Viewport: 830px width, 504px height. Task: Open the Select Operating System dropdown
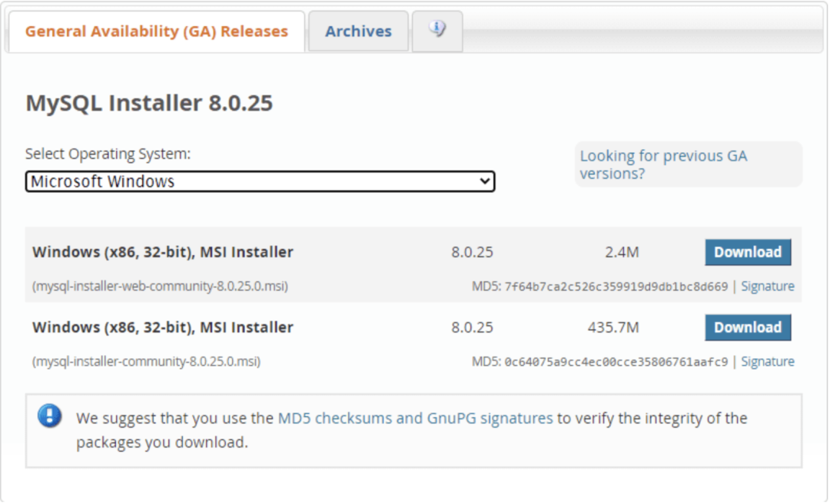(x=260, y=181)
